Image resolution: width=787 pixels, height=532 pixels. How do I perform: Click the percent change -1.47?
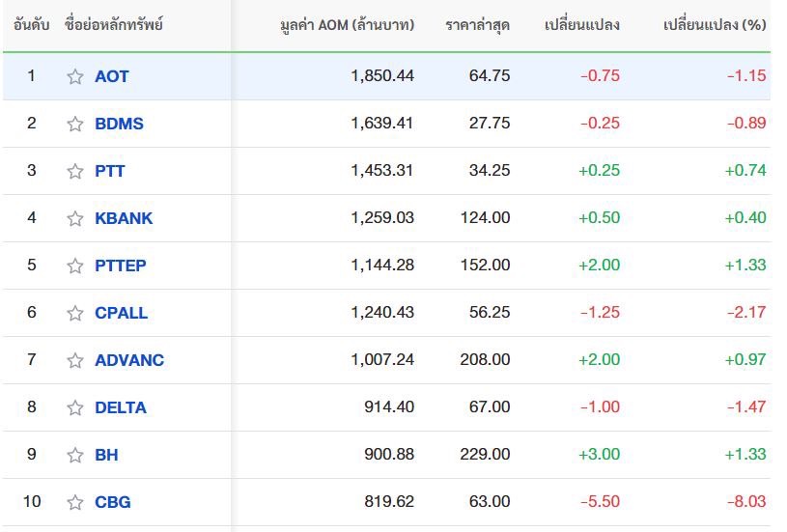[x=746, y=406]
